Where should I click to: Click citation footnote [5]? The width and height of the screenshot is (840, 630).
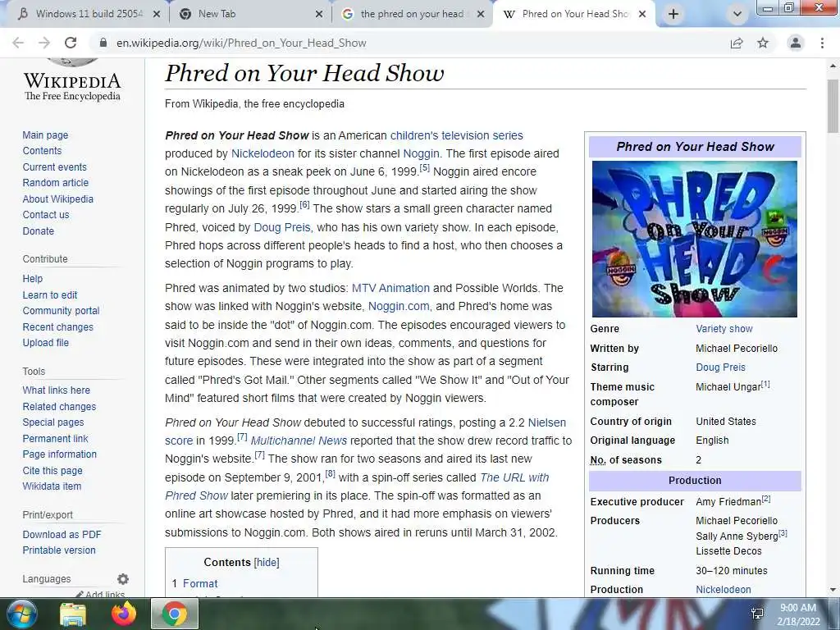click(x=424, y=168)
